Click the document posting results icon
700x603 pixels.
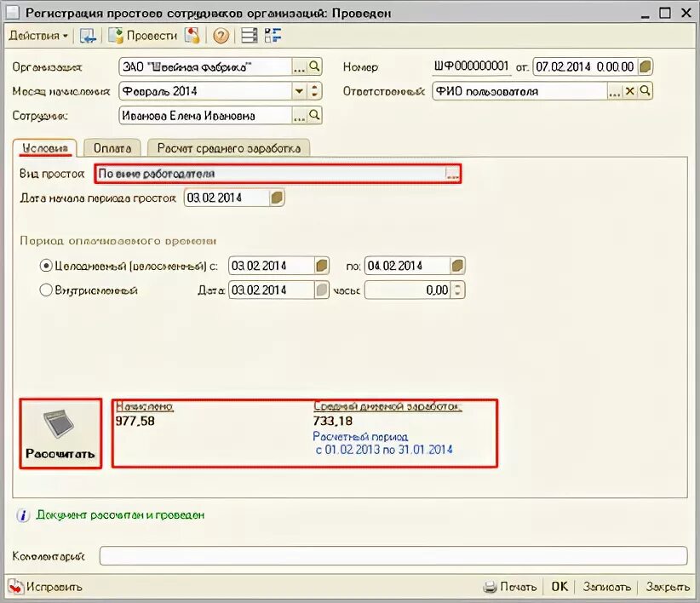pos(192,35)
